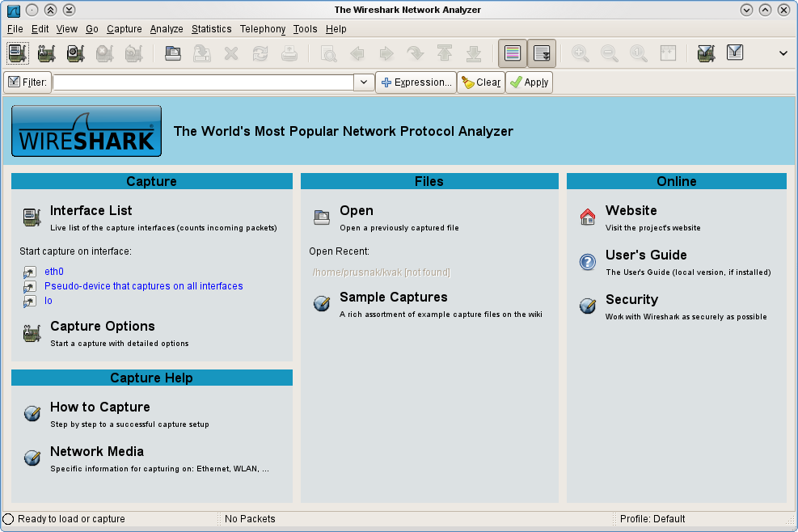The height and width of the screenshot is (532, 798).
Task: Close the capture file toolbar icon
Action: [231, 53]
